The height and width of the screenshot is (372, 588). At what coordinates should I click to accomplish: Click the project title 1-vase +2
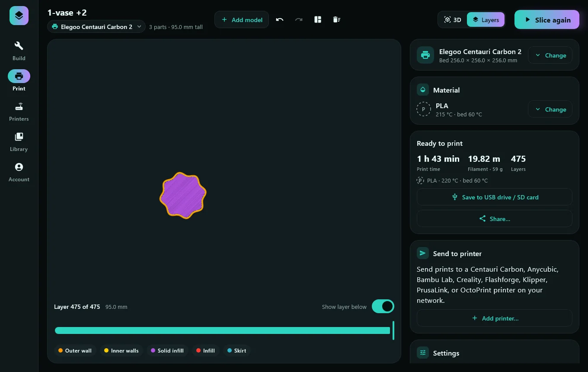67,13
